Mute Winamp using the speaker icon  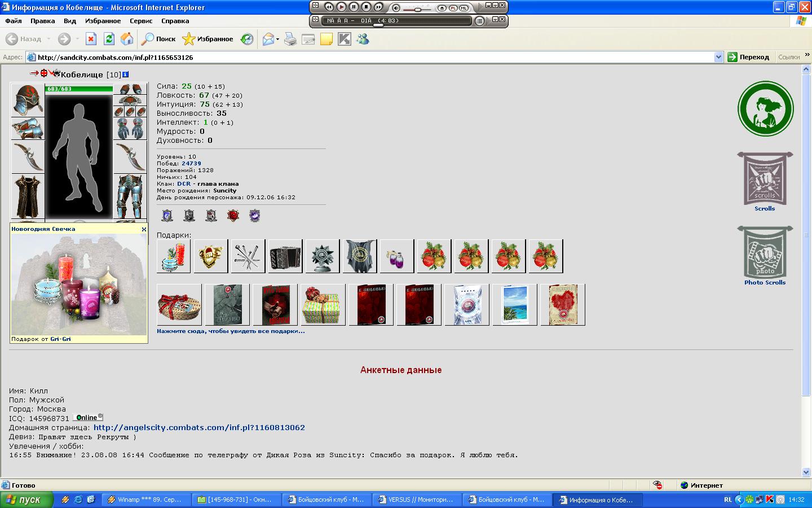tap(396, 8)
